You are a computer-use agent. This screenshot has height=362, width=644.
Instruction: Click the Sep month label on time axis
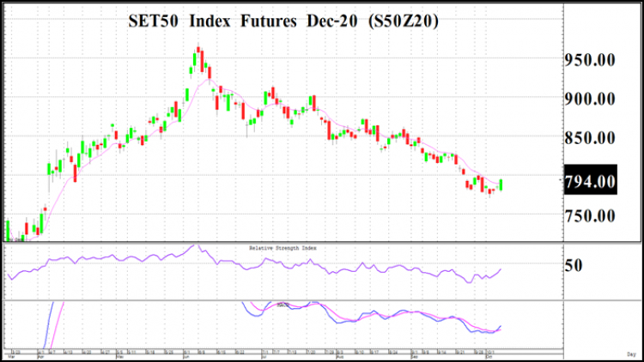point(415,357)
